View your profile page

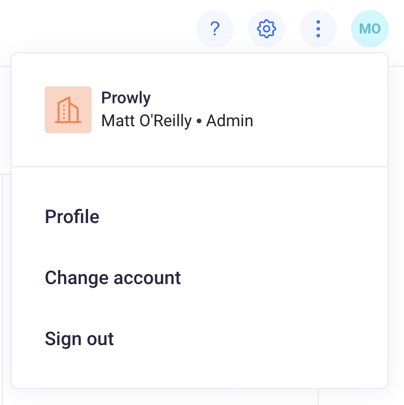(72, 217)
